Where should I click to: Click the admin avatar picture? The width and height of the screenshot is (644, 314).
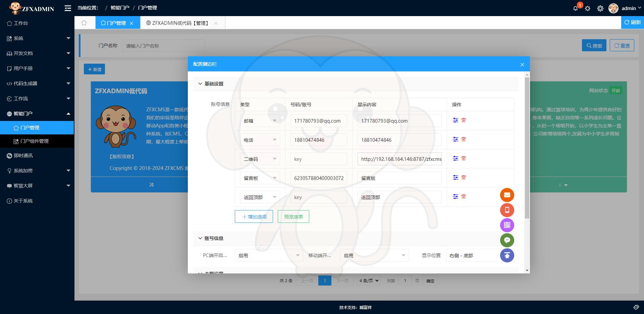613,8
